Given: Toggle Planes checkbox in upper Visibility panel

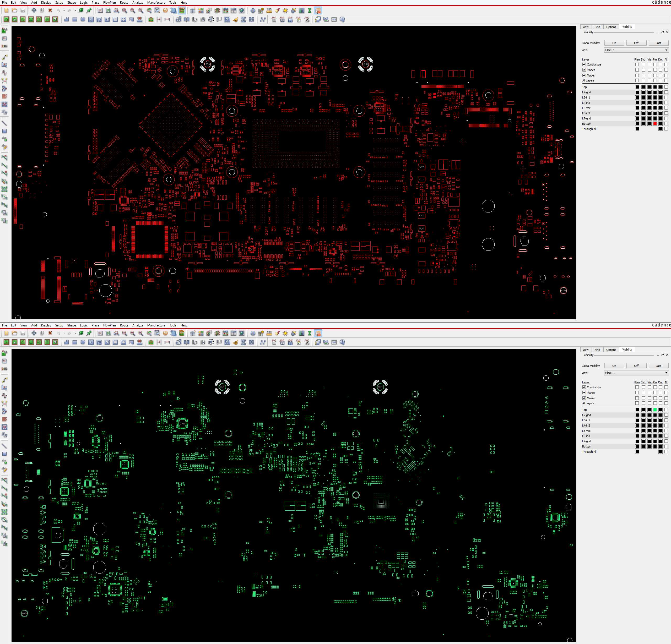Looking at the screenshot, I should (585, 70).
